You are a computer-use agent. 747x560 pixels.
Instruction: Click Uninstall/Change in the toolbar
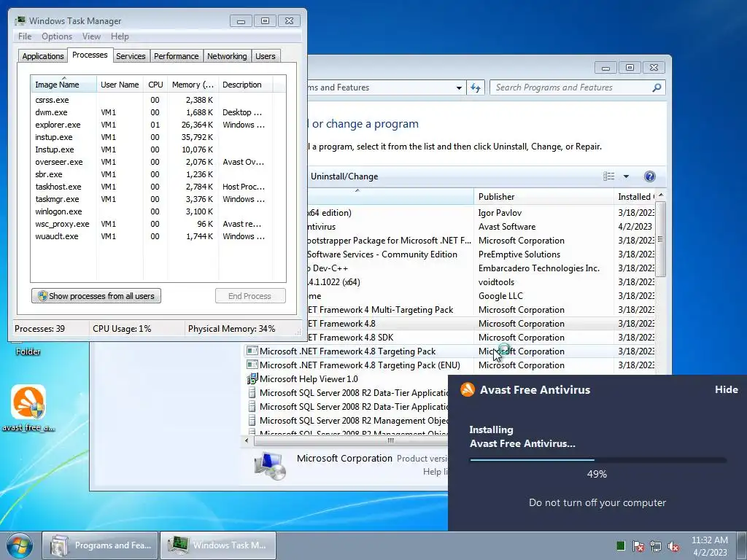click(344, 176)
